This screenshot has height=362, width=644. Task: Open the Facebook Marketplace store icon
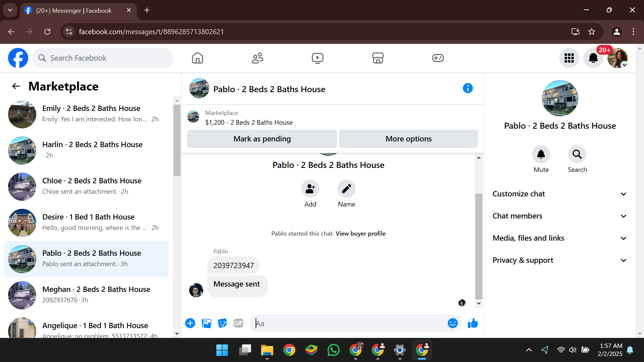[378, 58]
